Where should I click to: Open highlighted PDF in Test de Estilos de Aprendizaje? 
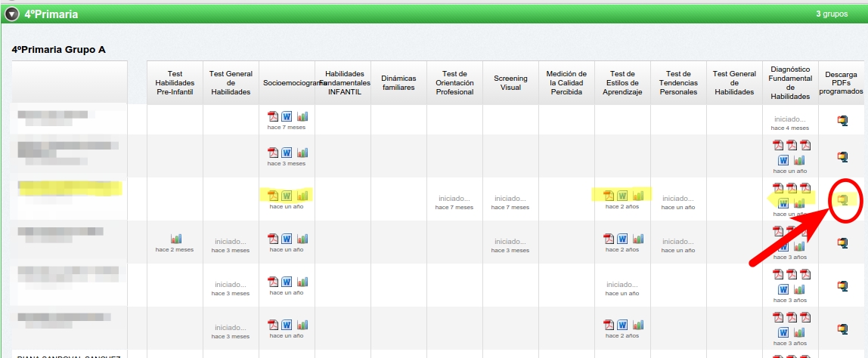[609, 196]
